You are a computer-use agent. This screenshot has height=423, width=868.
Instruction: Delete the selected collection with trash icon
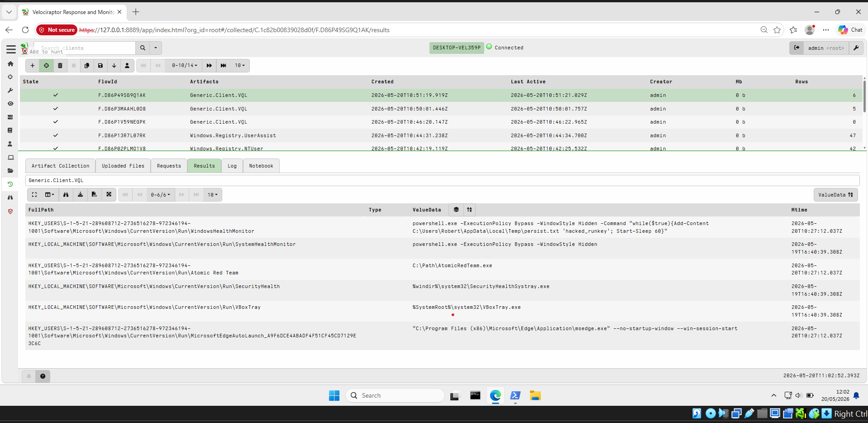point(60,66)
